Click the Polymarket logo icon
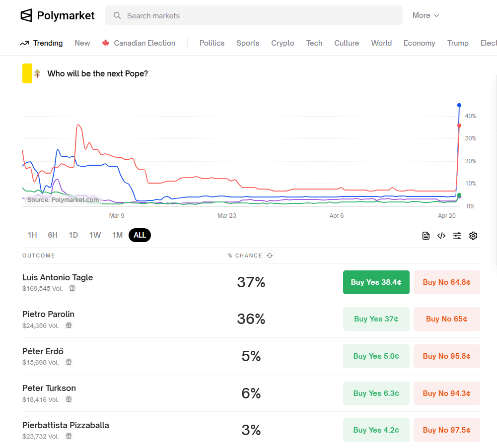The width and height of the screenshot is (497, 448). tap(26, 15)
